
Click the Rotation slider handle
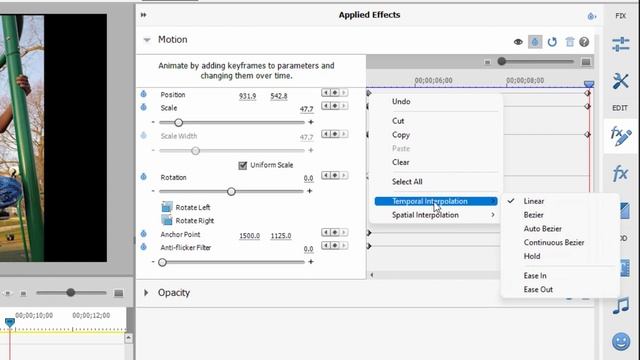point(231,191)
